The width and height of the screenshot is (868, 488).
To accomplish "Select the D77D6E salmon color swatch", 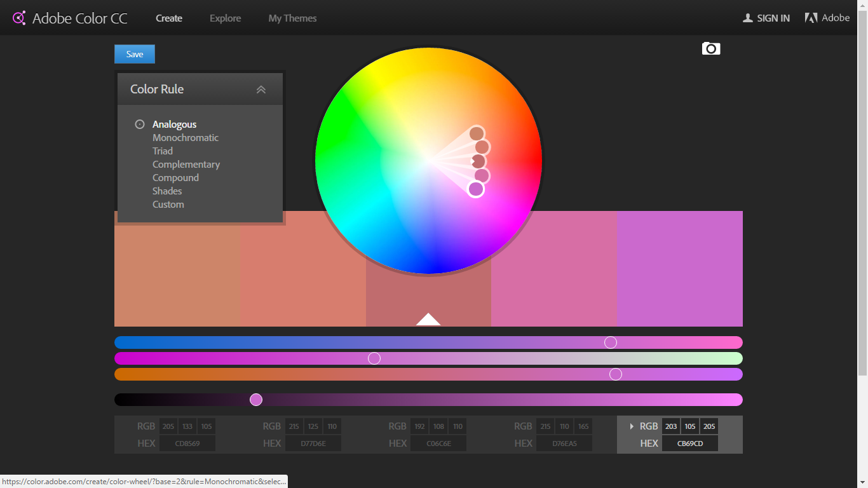I will point(303,269).
